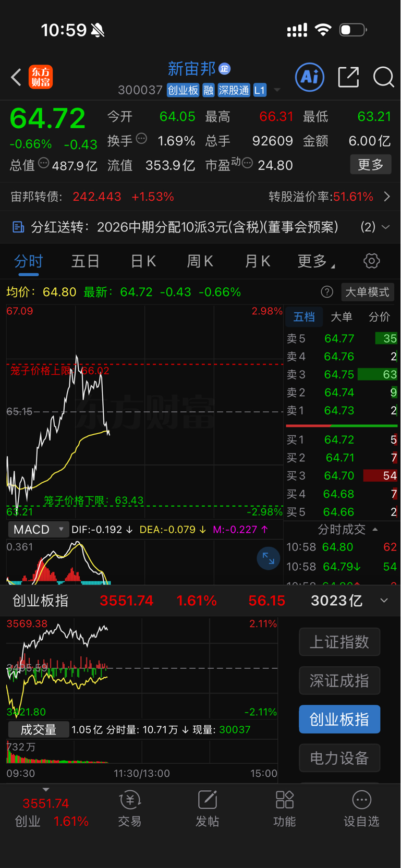Tap the buy-sell ratio bar
Image resolution: width=401 pixels, height=868 pixels.
coord(342,425)
